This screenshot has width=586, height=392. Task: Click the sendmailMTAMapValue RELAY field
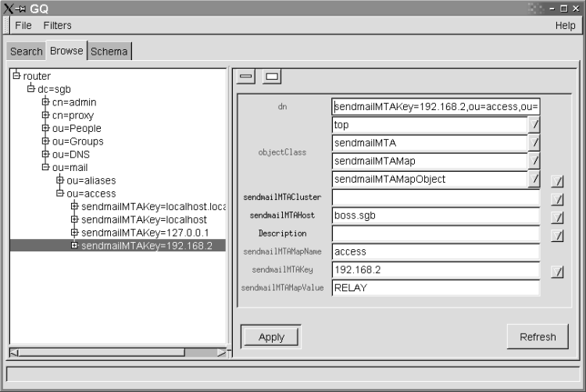[x=435, y=288]
